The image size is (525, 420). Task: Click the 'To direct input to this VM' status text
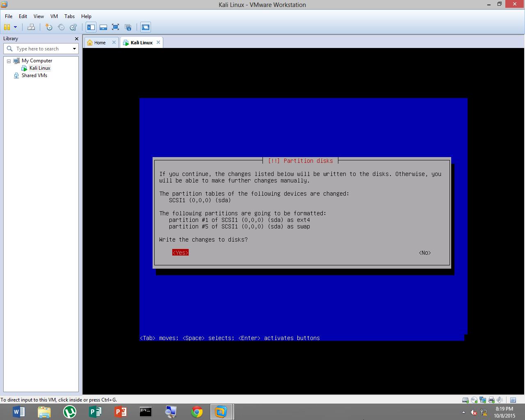pyautogui.click(x=59, y=400)
